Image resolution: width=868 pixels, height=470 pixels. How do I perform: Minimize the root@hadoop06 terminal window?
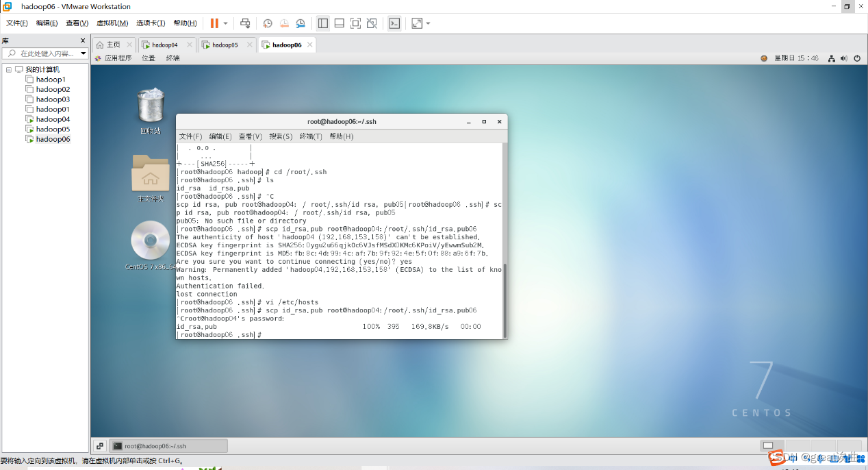[x=469, y=122]
